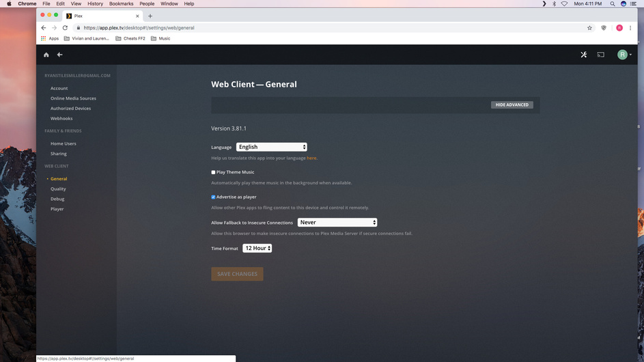Open Debug settings in sidebar

pyautogui.click(x=57, y=199)
